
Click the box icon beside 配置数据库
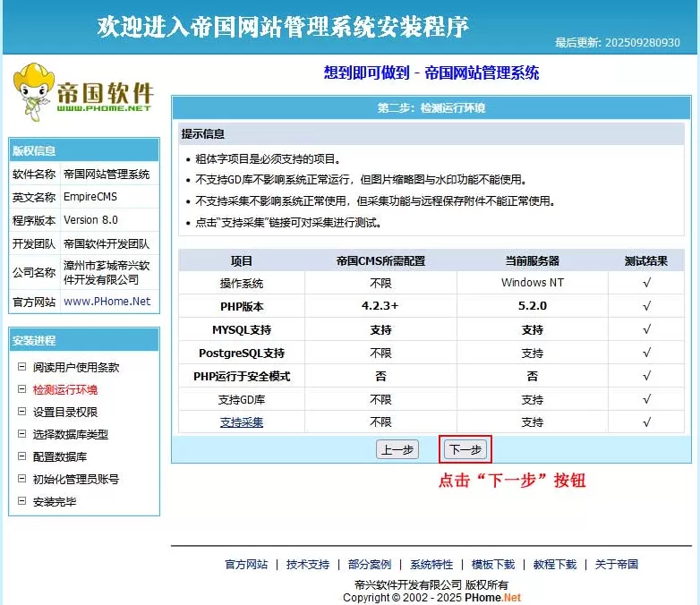[21, 456]
